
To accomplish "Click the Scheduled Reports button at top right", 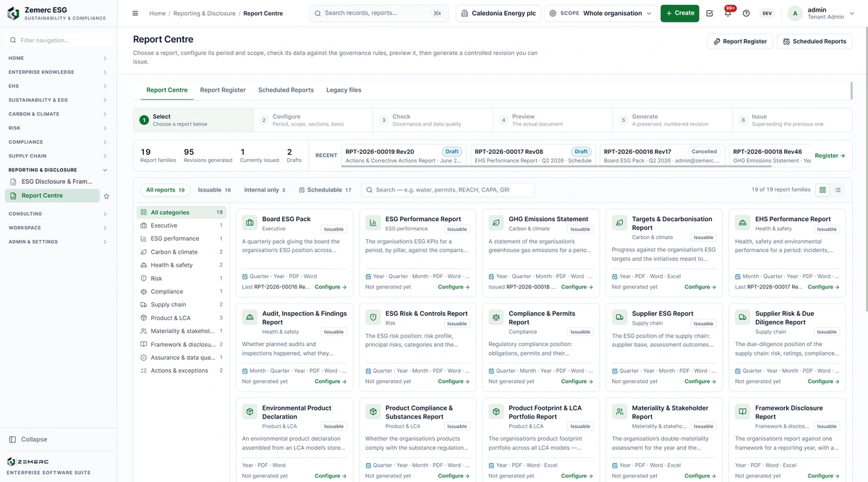I will tap(814, 41).
